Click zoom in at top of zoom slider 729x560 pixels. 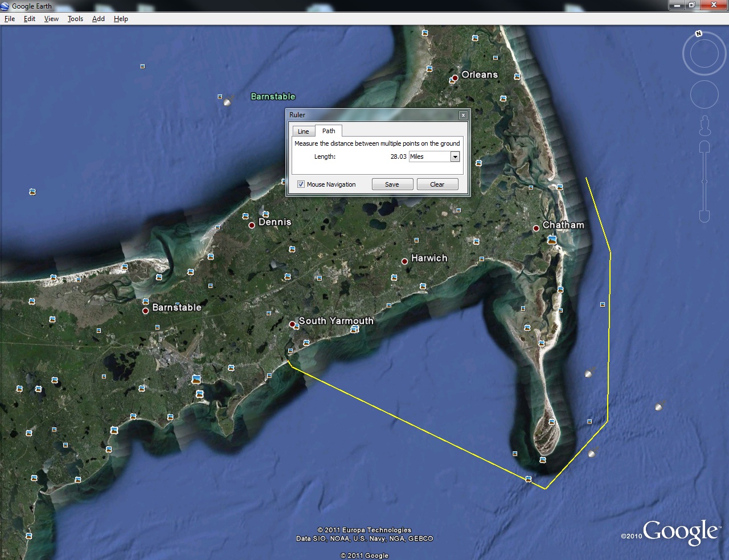pyautogui.click(x=705, y=147)
